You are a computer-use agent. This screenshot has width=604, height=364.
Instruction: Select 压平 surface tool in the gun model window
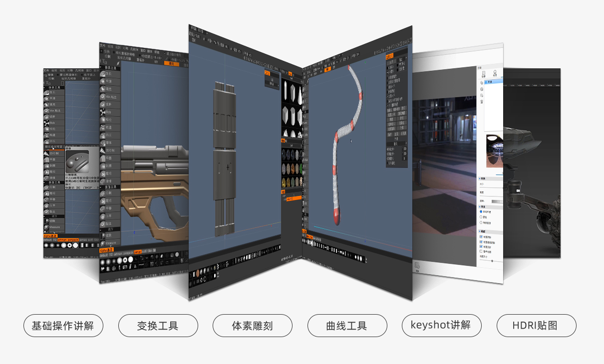coord(110,216)
